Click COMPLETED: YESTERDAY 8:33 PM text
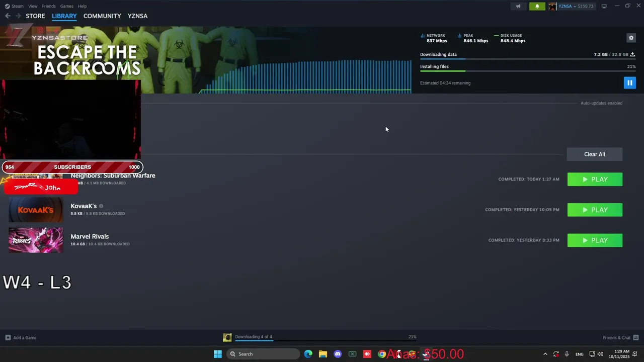644x362 pixels. pyautogui.click(x=524, y=240)
